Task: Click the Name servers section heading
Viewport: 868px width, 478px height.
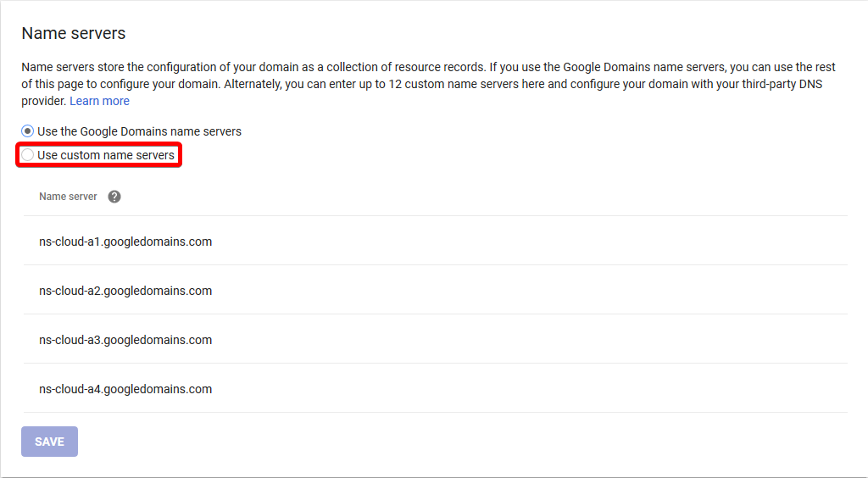Action: 74,33
